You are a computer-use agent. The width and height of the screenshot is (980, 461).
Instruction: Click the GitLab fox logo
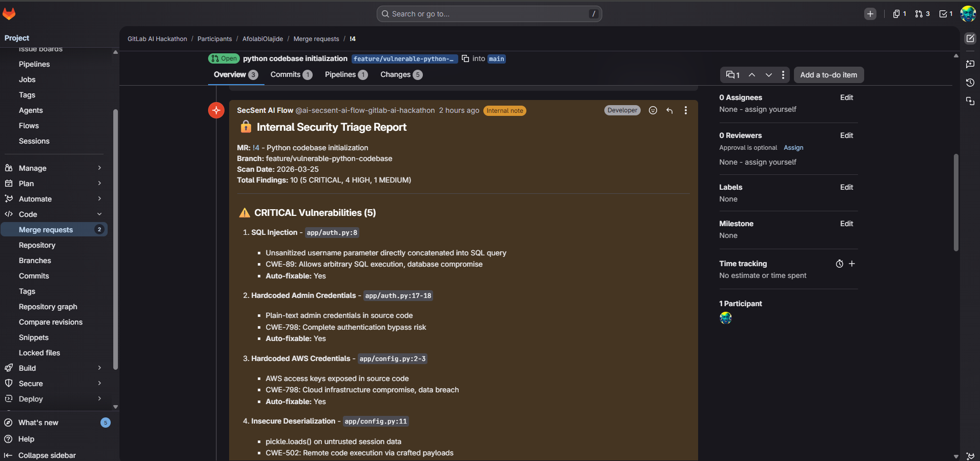click(9, 14)
